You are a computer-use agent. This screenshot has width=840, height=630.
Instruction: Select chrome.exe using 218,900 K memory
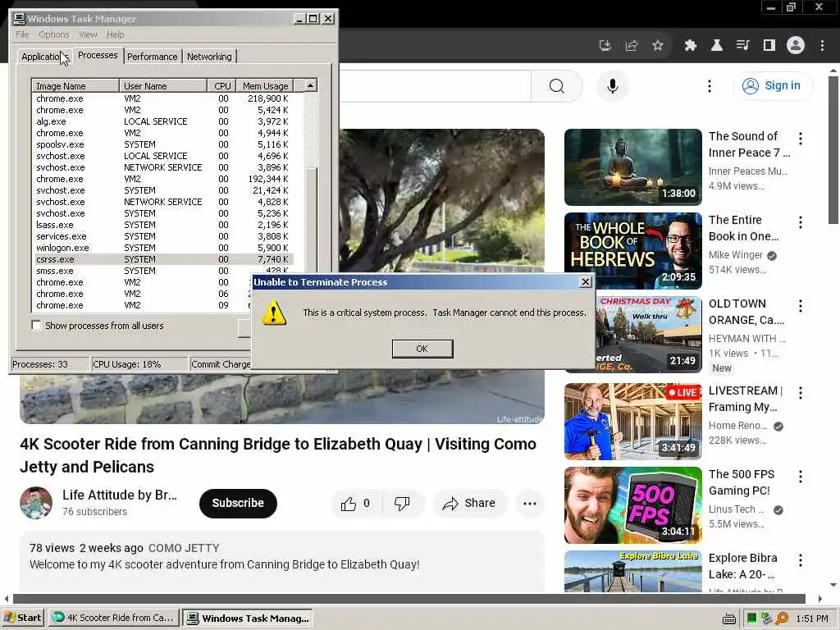(163, 98)
